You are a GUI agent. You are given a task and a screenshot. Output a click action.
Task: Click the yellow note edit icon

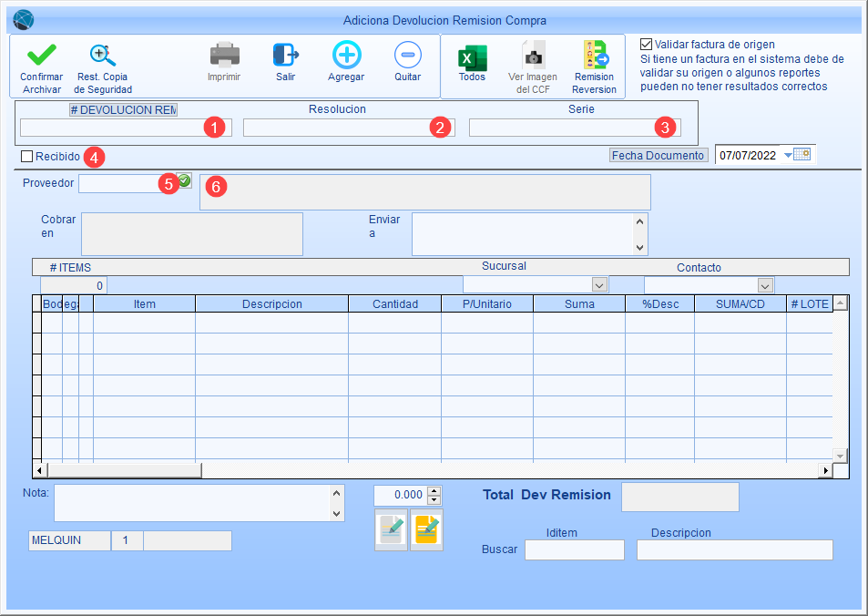click(427, 529)
